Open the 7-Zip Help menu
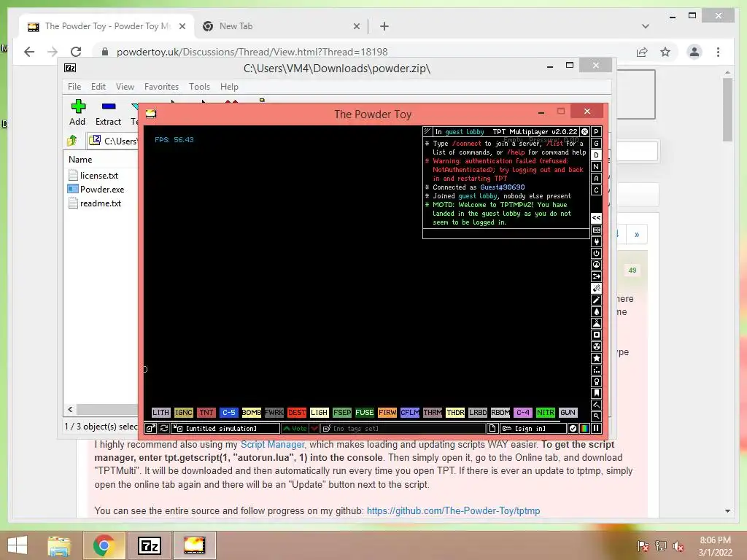This screenshot has height=560, width=747. 229,87
